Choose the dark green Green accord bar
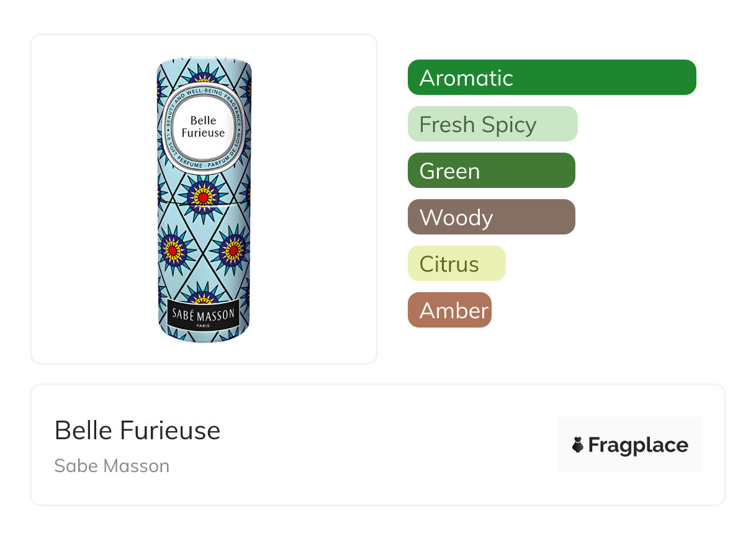The height and width of the screenshot is (536, 756). tap(491, 171)
